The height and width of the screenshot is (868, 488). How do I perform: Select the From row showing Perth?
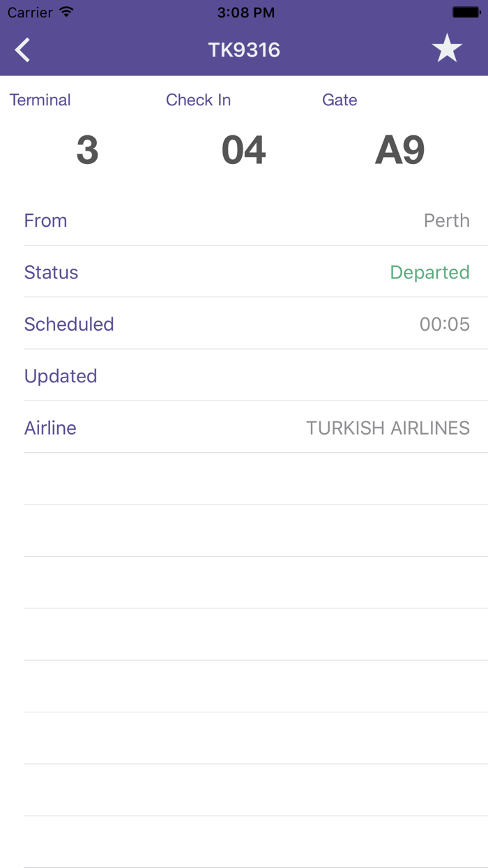click(x=244, y=220)
